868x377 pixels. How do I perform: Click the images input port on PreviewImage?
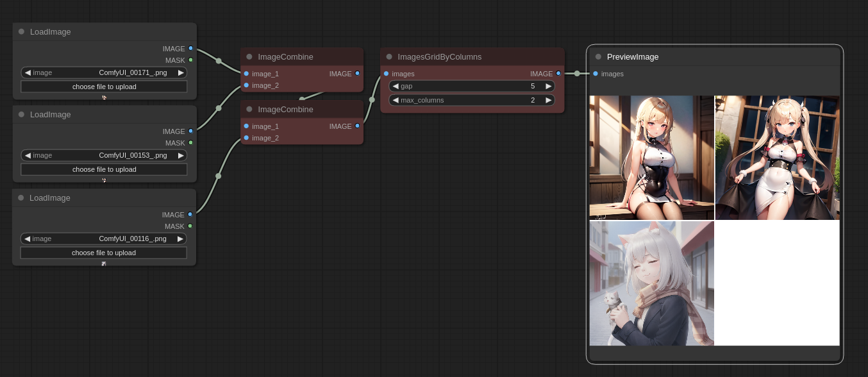596,73
